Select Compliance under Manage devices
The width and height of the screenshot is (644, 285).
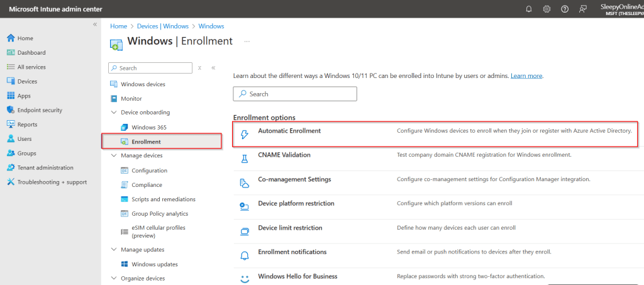tap(147, 185)
